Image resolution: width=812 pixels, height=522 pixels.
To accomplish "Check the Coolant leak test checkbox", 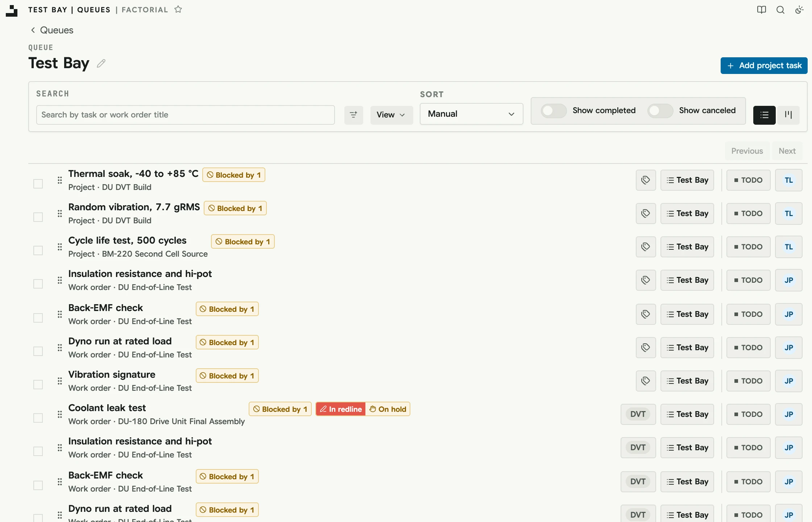I will [x=38, y=418].
